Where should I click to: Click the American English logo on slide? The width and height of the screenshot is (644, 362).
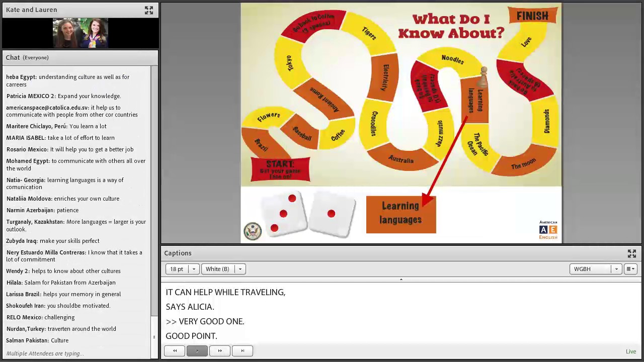(548, 230)
